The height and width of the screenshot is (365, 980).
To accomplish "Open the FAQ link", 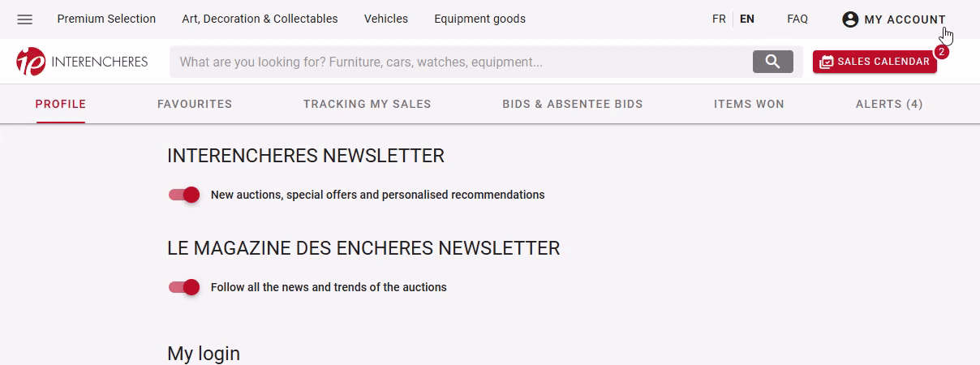I will pyautogui.click(x=797, y=19).
